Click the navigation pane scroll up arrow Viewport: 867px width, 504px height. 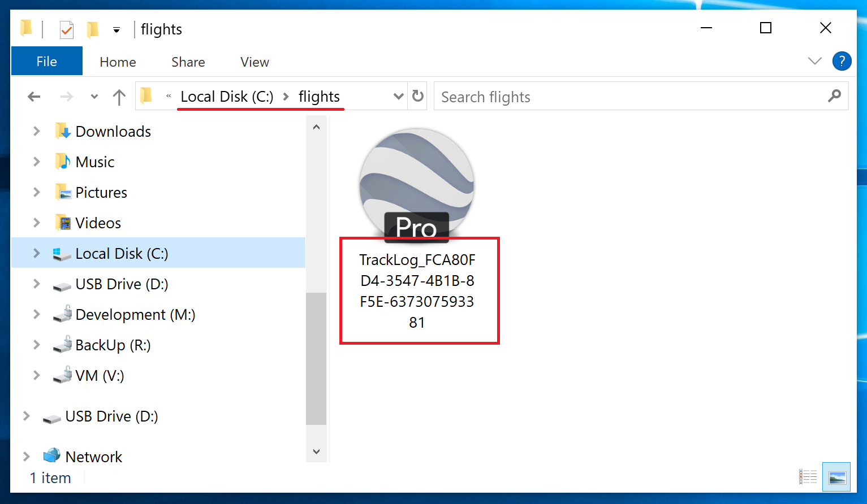(316, 127)
